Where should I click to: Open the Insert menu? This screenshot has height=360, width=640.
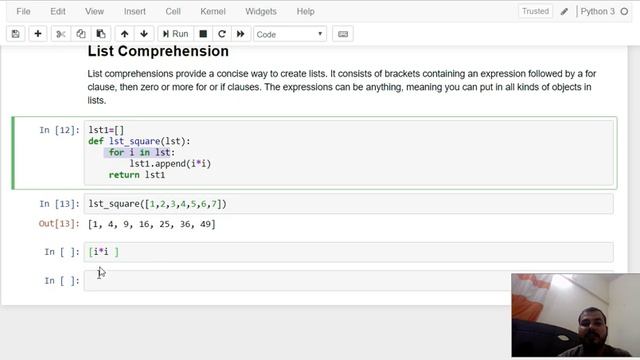click(135, 11)
